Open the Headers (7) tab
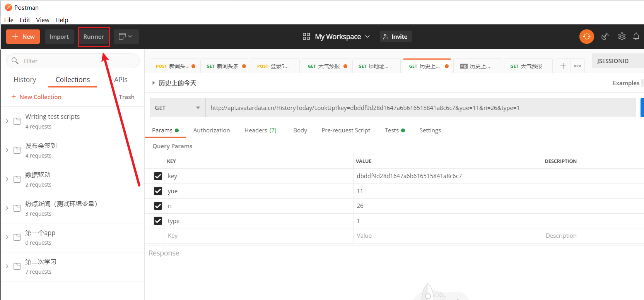644x300 pixels. click(x=260, y=130)
